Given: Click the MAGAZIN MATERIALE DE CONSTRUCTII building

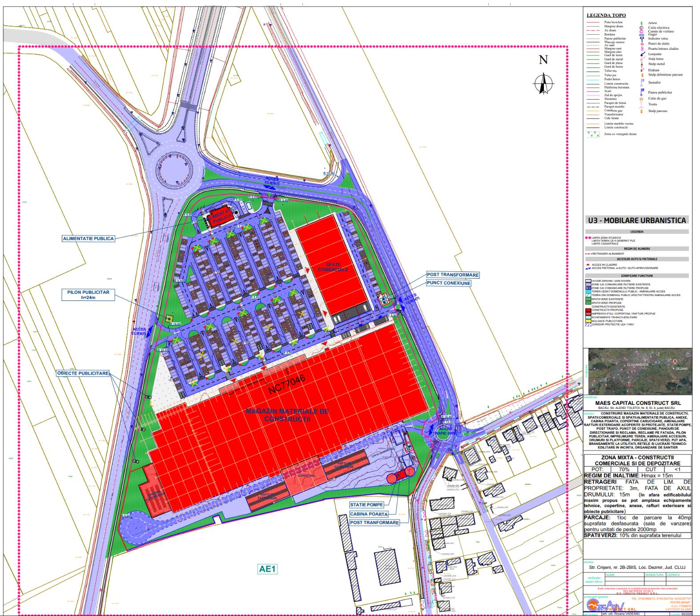Looking at the screenshot, I should (287, 415).
